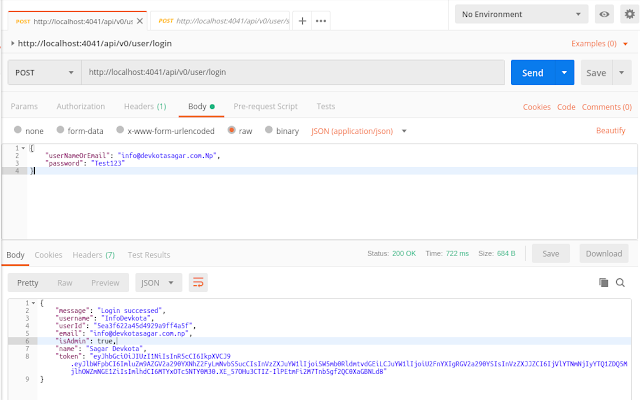Click the token value in response
The width and height of the screenshot is (640, 400).
349,364
